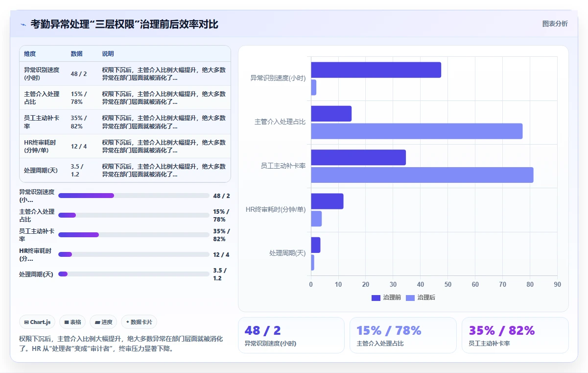Select the Chart.js tag chip
The width and height of the screenshot is (588, 373).
pos(37,322)
